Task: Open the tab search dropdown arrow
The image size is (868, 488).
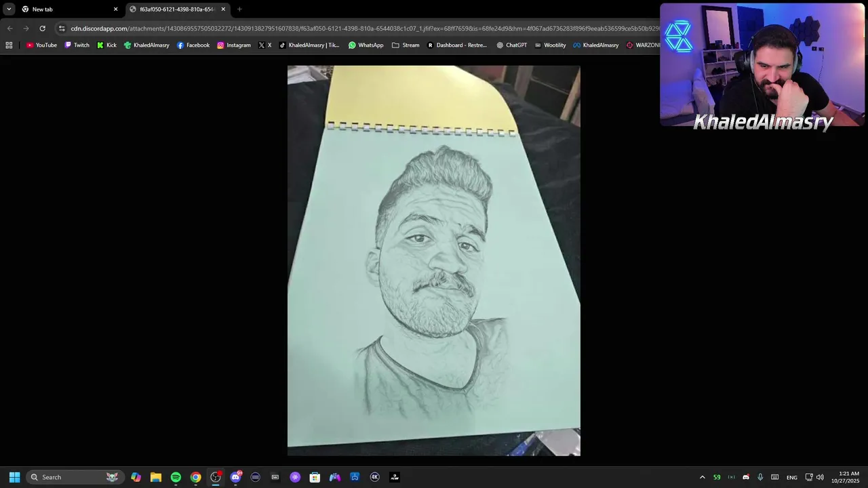Action: [9, 9]
